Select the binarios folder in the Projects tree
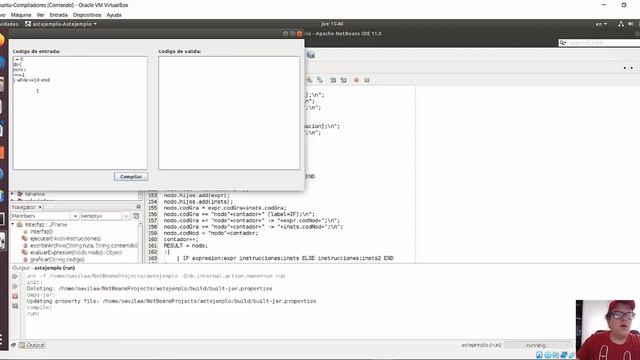Viewport: 640px width, 360px height. coord(34,194)
